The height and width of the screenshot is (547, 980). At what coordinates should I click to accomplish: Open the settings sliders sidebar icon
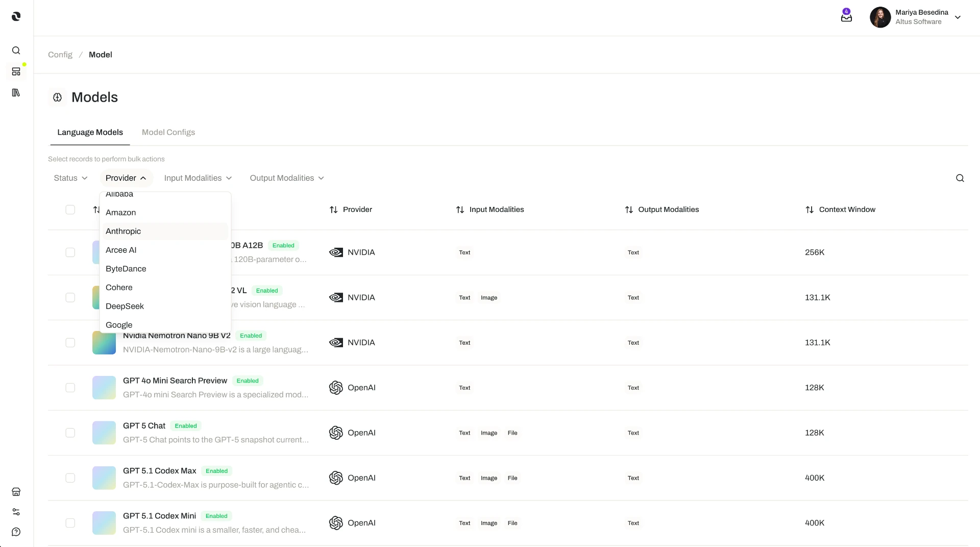coord(16,512)
